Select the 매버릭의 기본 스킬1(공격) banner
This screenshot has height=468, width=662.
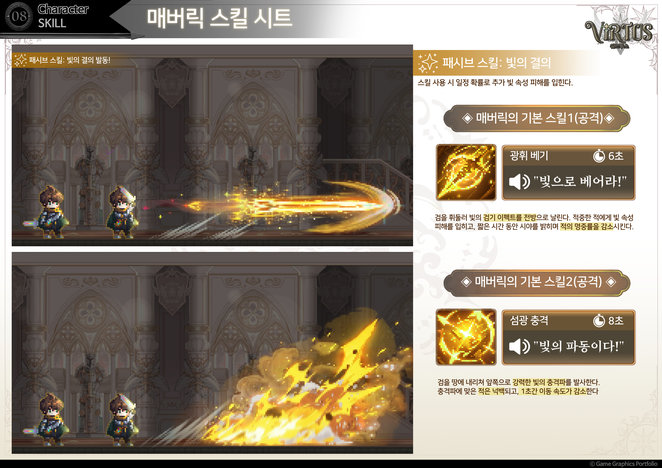tap(537, 118)
